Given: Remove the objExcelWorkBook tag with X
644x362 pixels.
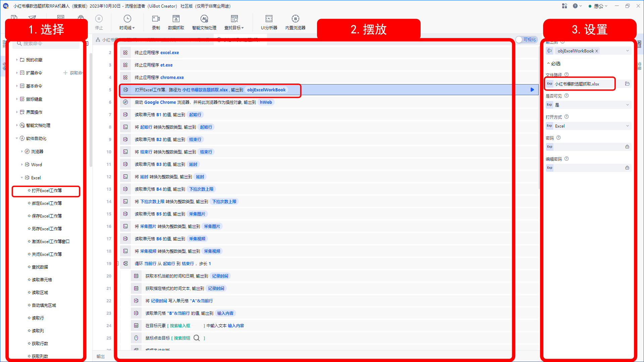Looking at the screenshot, I should [x=597, y=51].
